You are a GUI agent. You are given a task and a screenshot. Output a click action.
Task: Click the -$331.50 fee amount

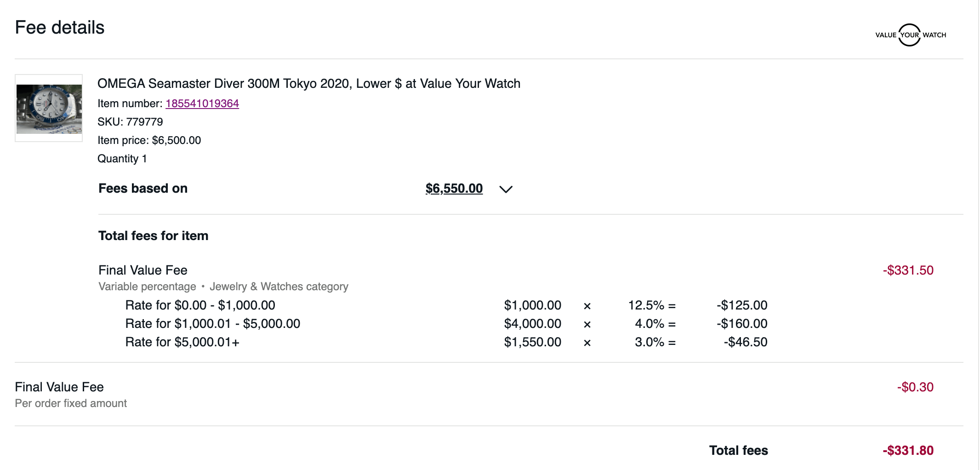point(907,270)
